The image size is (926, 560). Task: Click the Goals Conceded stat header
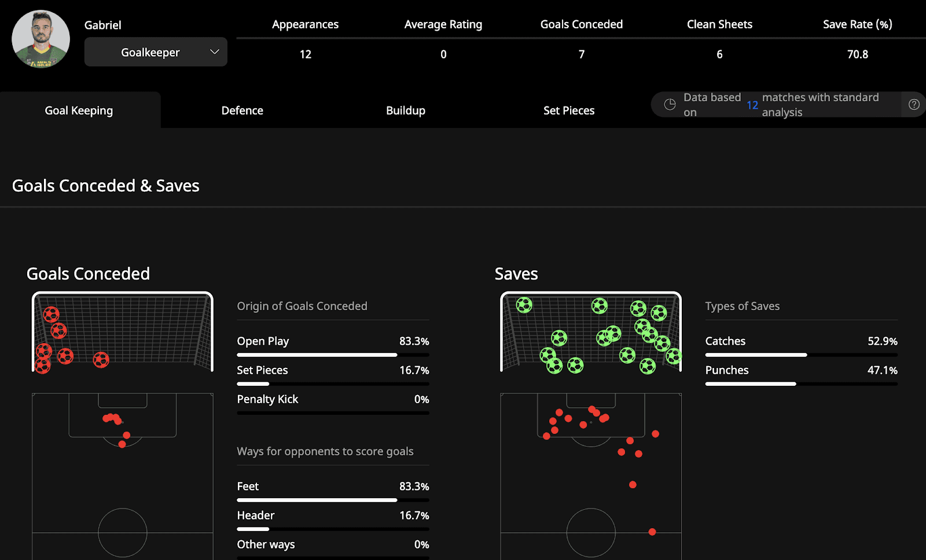581,24
